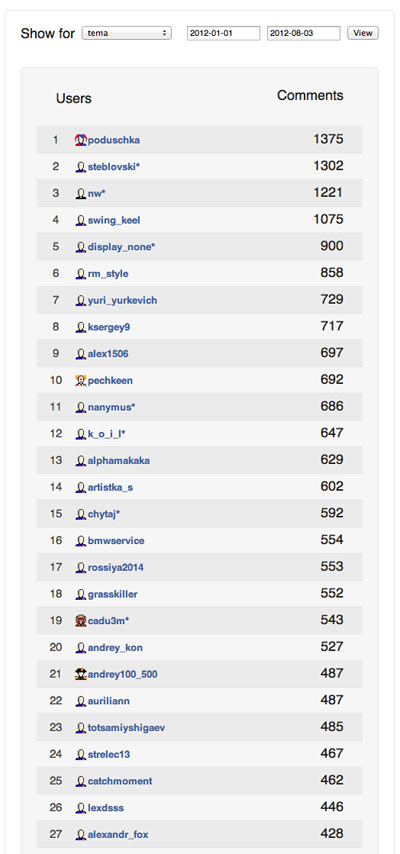Open the catchmoment profile link
This screenshot has height=854, width=400.
(120, 781)
